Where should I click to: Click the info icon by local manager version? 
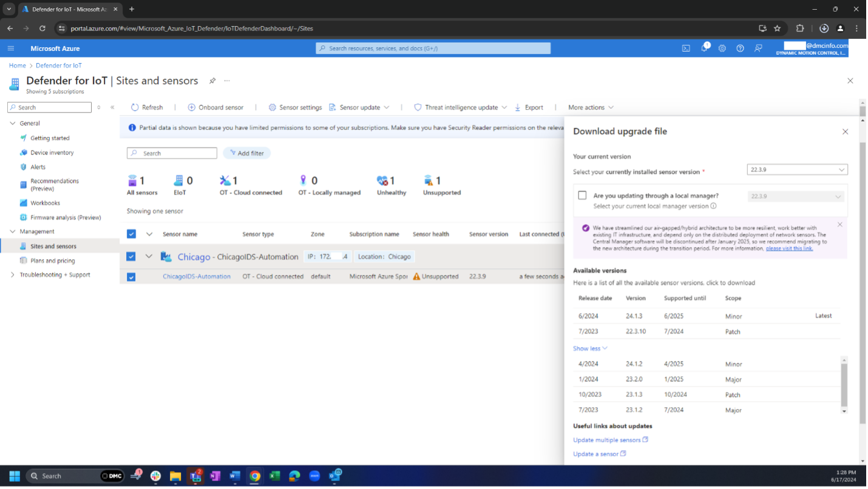[x=713, y=206]
